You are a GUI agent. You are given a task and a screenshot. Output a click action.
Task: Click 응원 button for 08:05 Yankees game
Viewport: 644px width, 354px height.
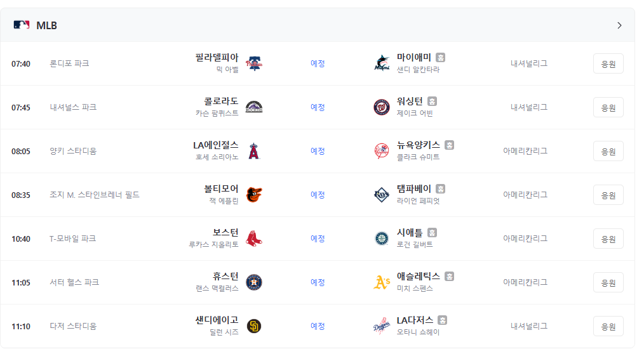[608, 152]
